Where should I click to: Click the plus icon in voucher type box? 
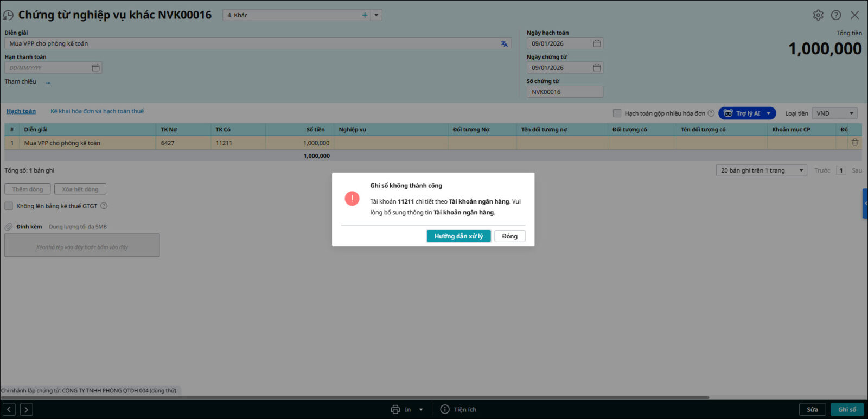click(365, 15)
